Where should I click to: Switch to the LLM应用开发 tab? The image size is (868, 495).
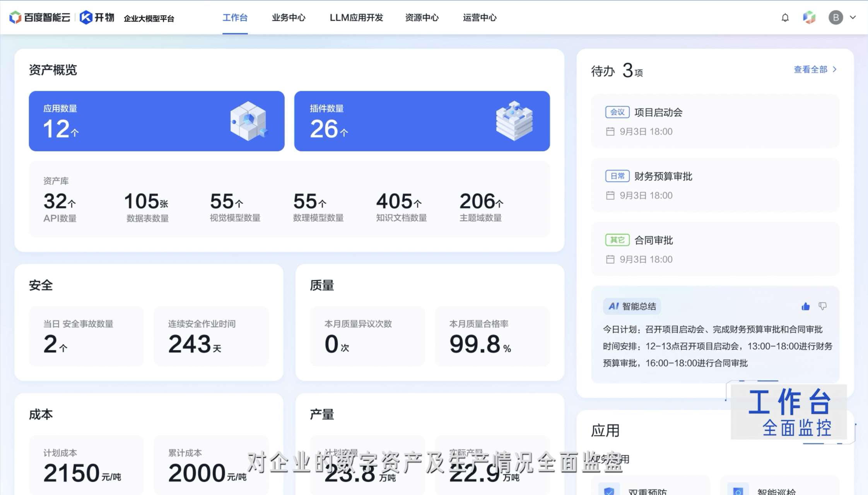356,18
